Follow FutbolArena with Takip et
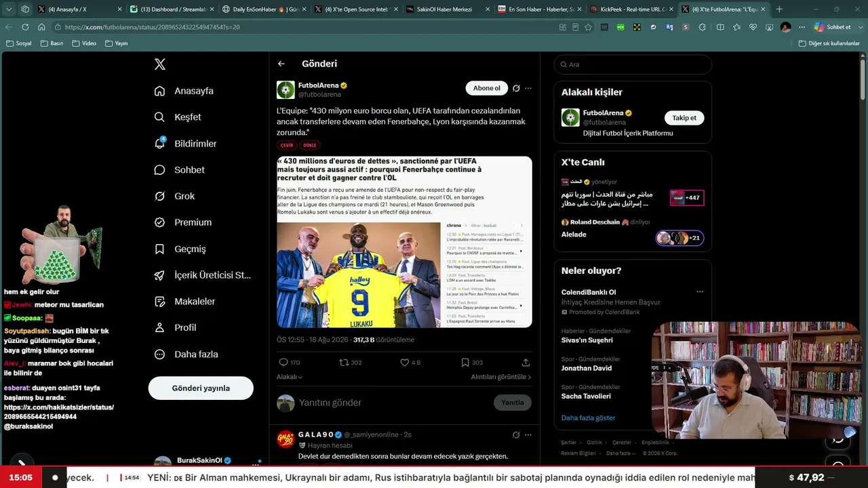 coord(684,118)
